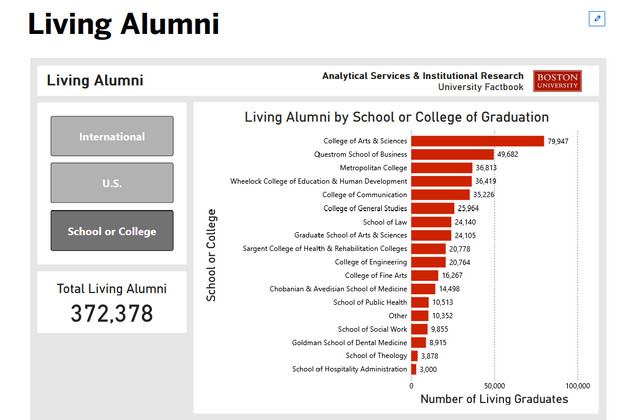Click the School of Social Work bar
The image size is (636, 420).
coord(419,329)
